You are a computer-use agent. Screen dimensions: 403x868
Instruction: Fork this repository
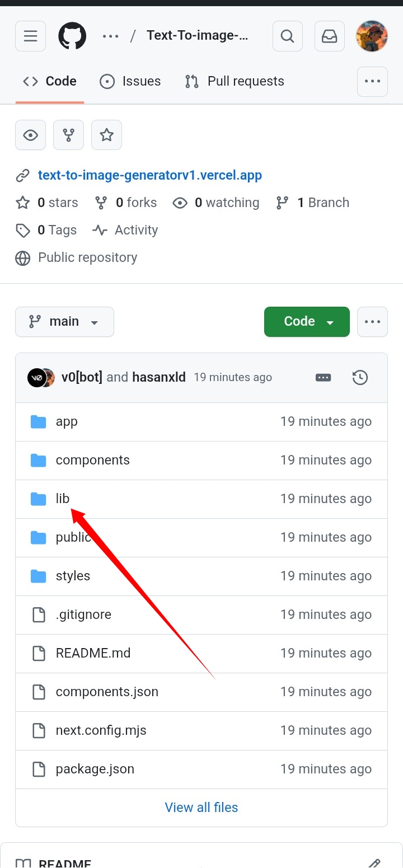click(x=68, y=135)
